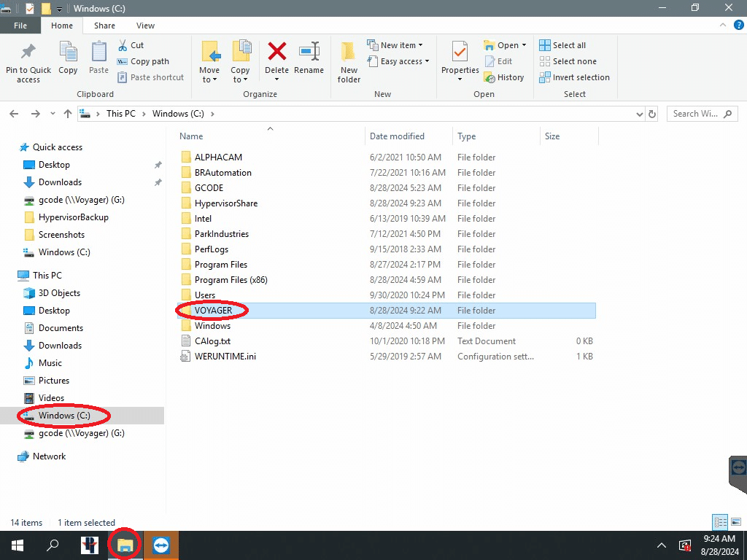Viewport: 747px width, 560px height.
Task: Open the New item dropdown
Action: (x=395, y=45)
